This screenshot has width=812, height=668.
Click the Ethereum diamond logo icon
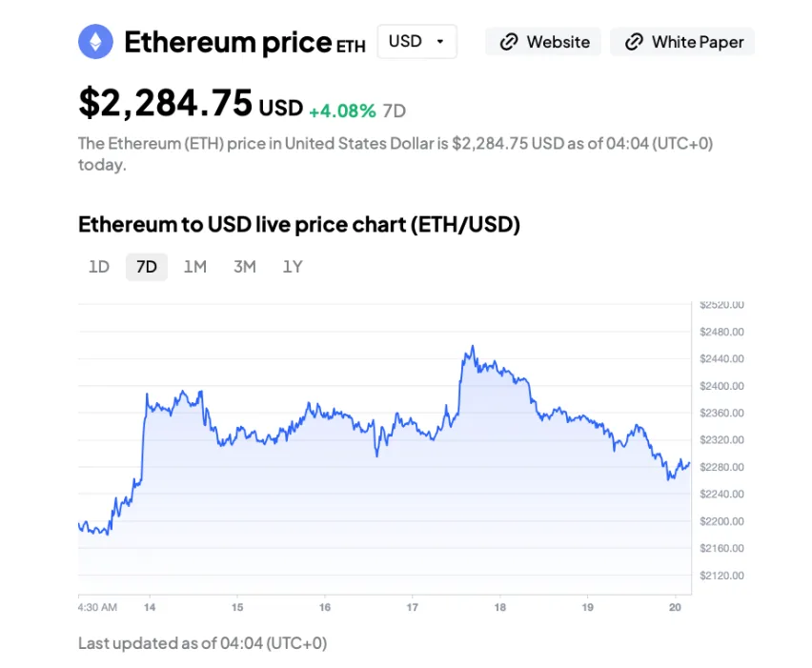click(x=94, y=42)
